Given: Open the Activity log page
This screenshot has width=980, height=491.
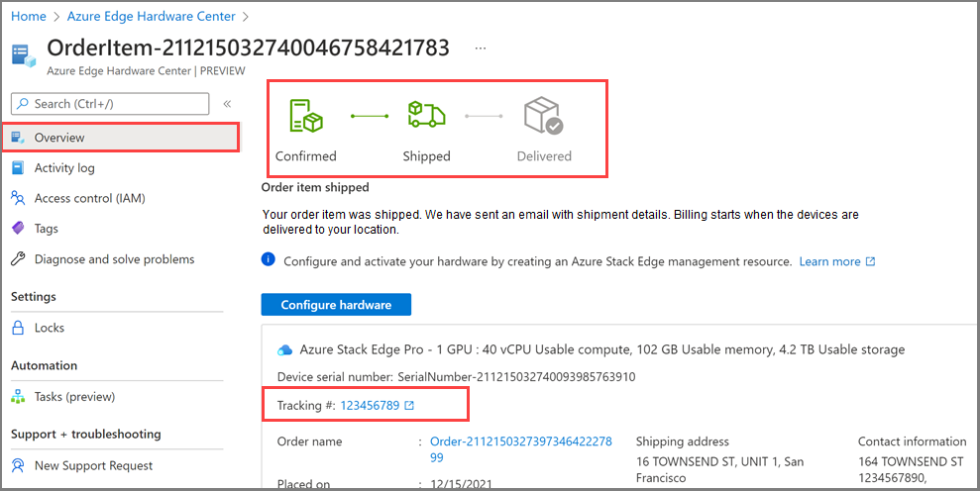Looking at the screenshot, I should click(64, 168).
